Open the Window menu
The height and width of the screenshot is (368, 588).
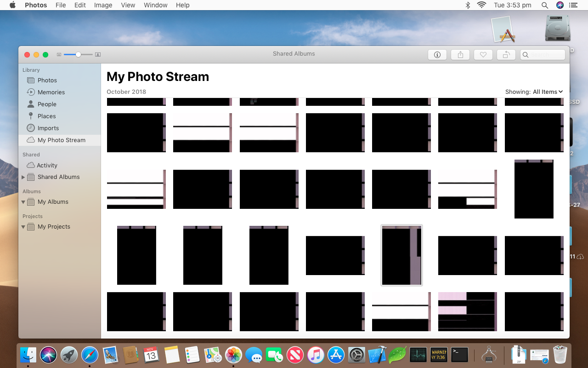click(x=156, y=5)
